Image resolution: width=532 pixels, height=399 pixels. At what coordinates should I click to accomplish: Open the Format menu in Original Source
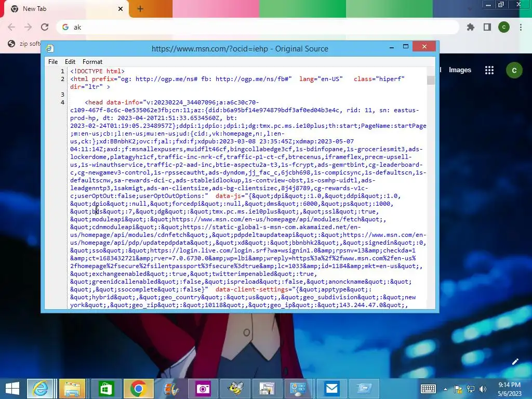[92, 62]
